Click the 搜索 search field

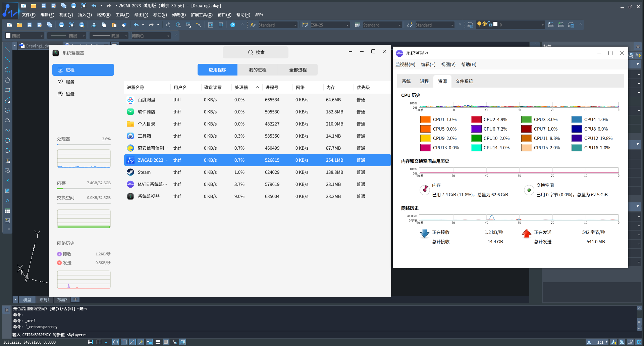[x=256, y=52]
